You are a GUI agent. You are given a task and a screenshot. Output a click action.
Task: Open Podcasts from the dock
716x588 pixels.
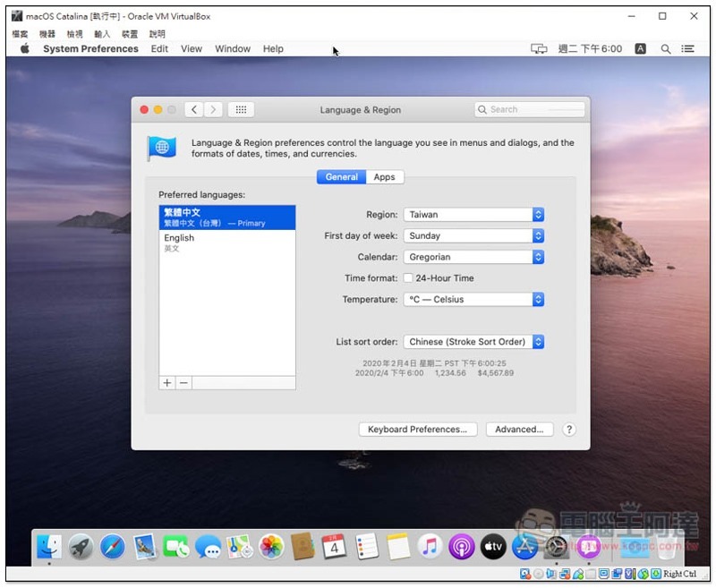click(x=461, y=547)
